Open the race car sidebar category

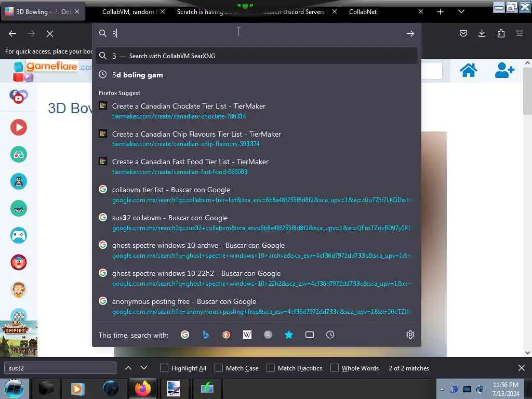[x=19, y=208]
